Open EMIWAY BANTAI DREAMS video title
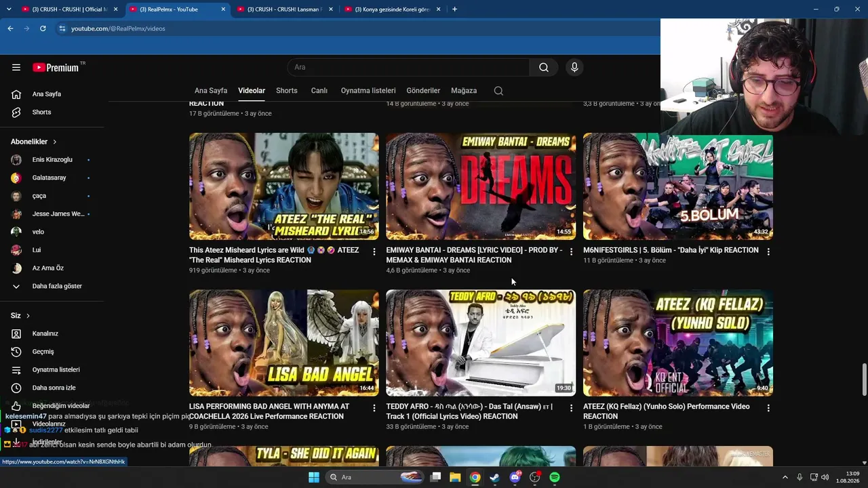This screenshot has width=868, height=488. pyautogui.click(x=474, y=255)
